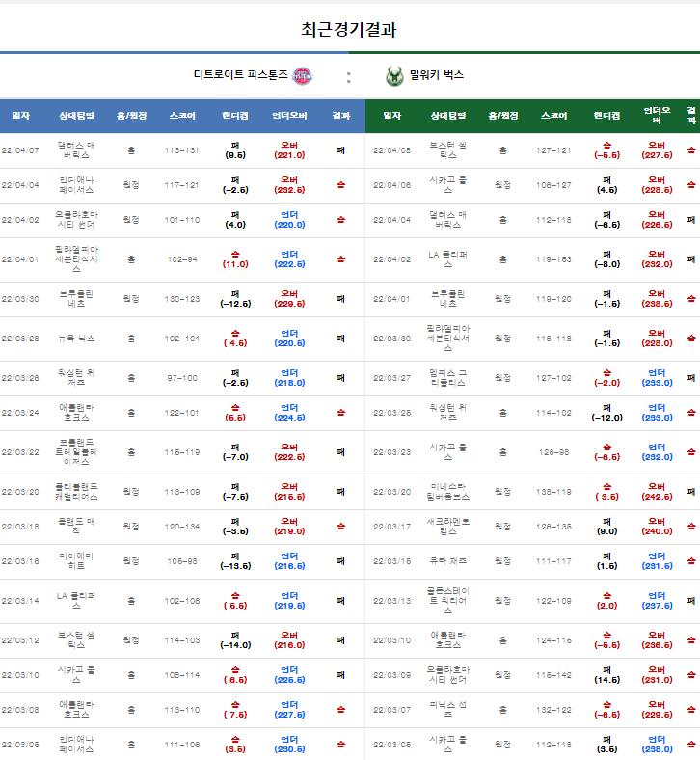Image resolution: width=700 pixels, height=760 pixels.
Task: Select Bucks score 122-109
Action: (x=553, y=601)
